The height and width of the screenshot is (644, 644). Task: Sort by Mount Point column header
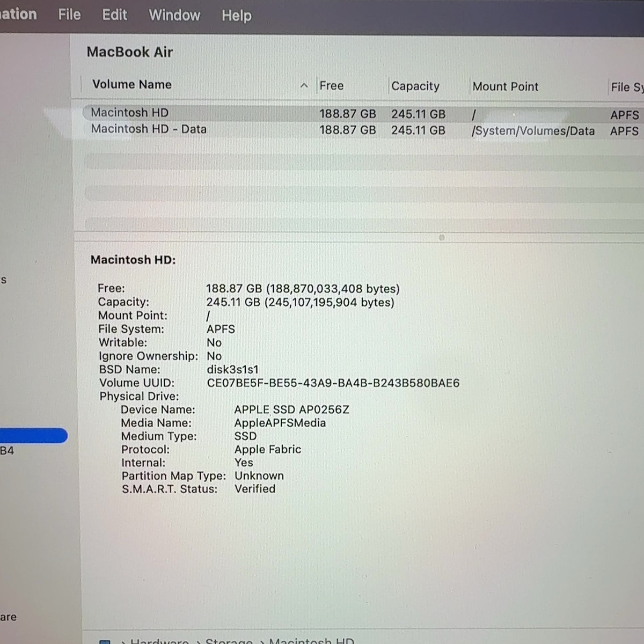click(506, 86)
